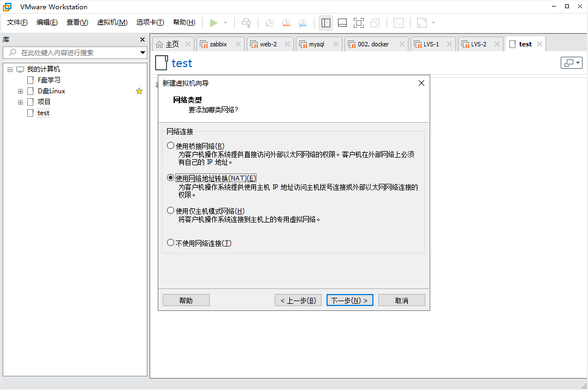588x390 pixels.
Task: Open the 选项卡(T) menu
Action: tap(150, 22)
